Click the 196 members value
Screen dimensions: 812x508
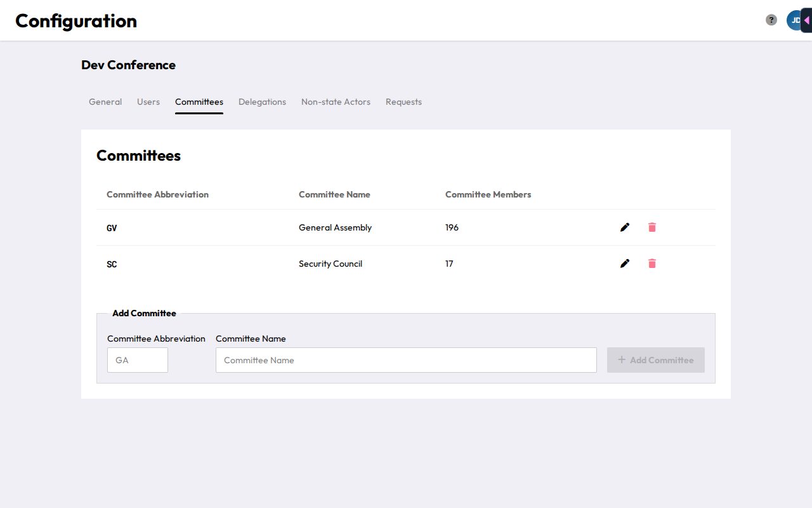pyautogui.click(x=452, y=227)
